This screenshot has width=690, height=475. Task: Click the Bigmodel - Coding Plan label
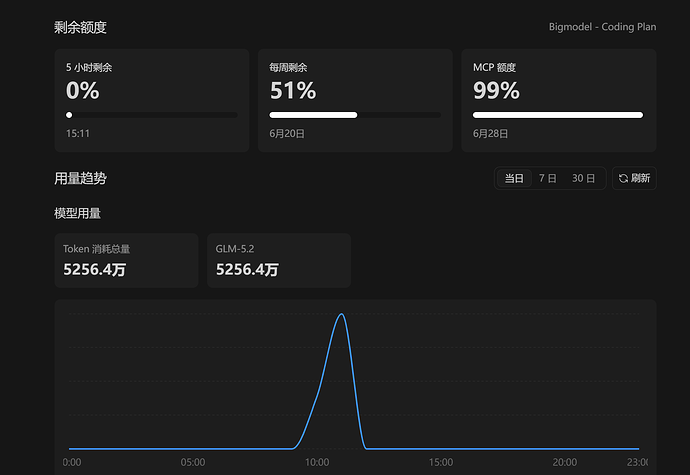point(602,27)
